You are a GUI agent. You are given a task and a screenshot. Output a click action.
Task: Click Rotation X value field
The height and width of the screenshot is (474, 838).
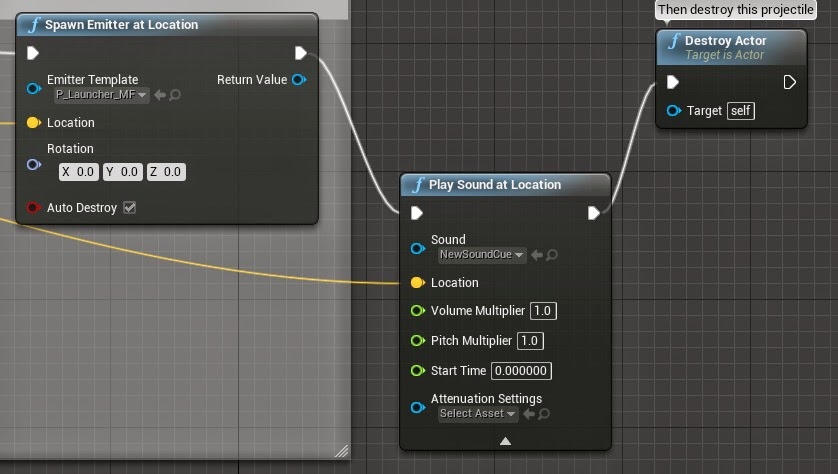pyautogui.click(x=79, y=172)
